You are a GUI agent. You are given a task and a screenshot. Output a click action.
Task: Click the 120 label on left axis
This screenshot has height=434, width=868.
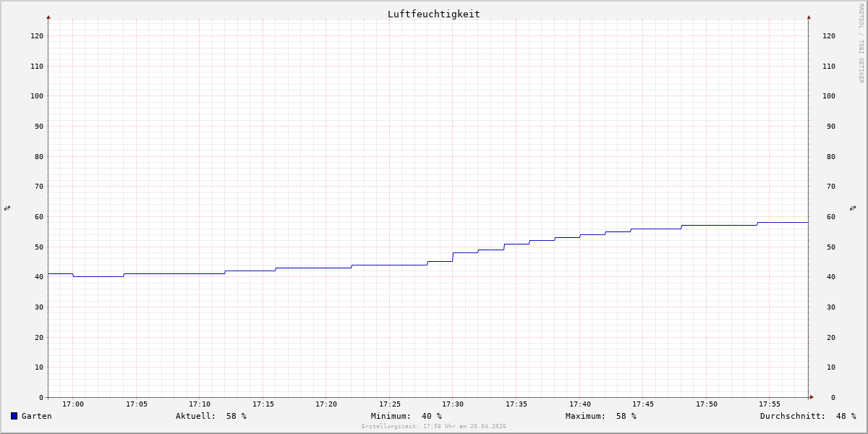point(36,35)
